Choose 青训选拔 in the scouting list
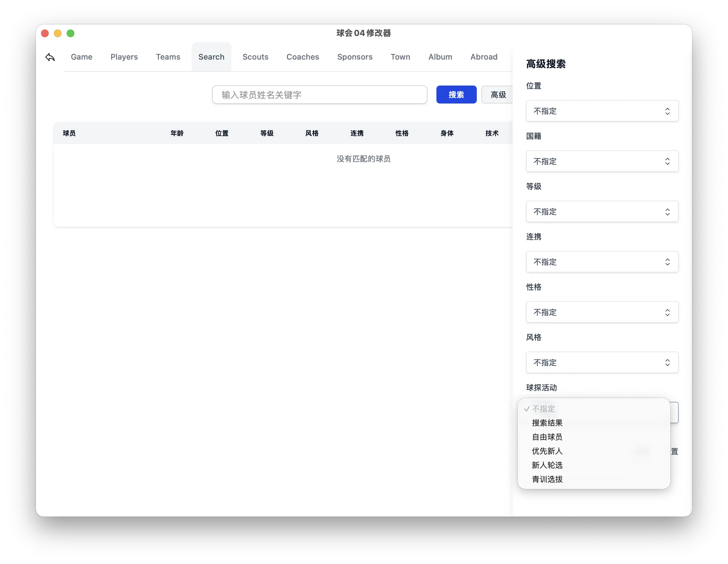The height and width of the screenshot is (564, 728). click(547, 479)
